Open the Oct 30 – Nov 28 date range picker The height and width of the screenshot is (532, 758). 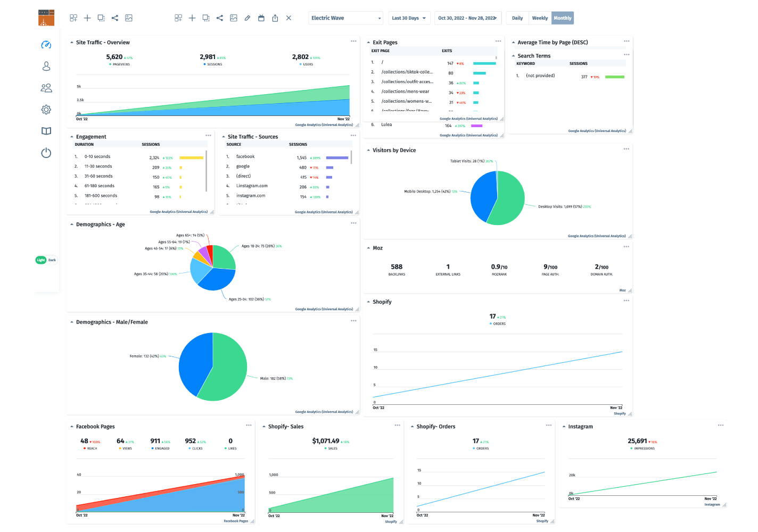(x=468, y=18)
